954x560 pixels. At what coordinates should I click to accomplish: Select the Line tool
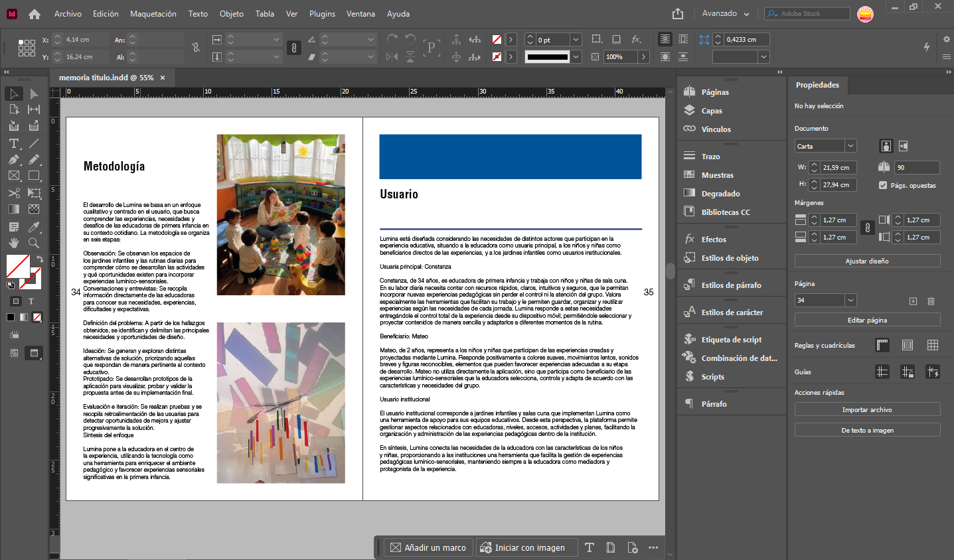34,143
